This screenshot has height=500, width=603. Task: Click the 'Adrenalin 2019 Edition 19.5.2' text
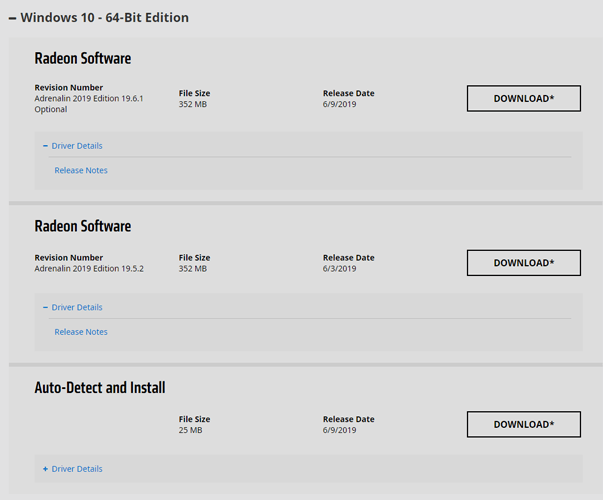click(89, 268)
